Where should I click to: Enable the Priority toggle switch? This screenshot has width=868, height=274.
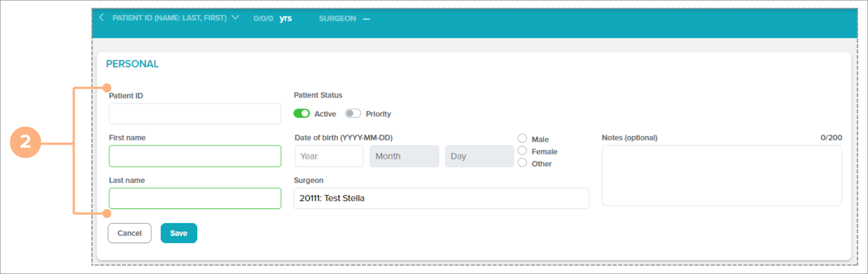click(353, 114)
